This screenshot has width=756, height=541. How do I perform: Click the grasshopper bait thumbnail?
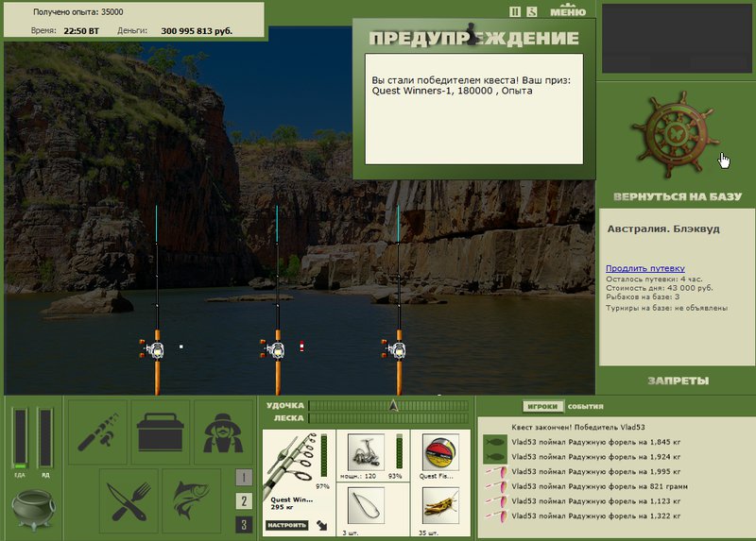[440, 505]
